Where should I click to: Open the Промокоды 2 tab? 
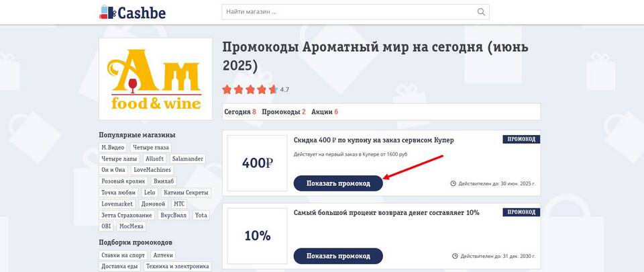click(x=284, y=111)
